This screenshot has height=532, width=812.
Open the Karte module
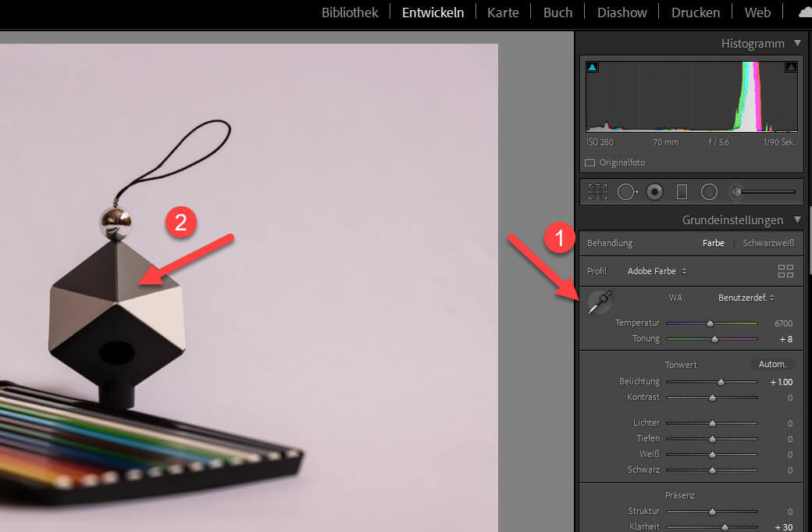[503, 12]
